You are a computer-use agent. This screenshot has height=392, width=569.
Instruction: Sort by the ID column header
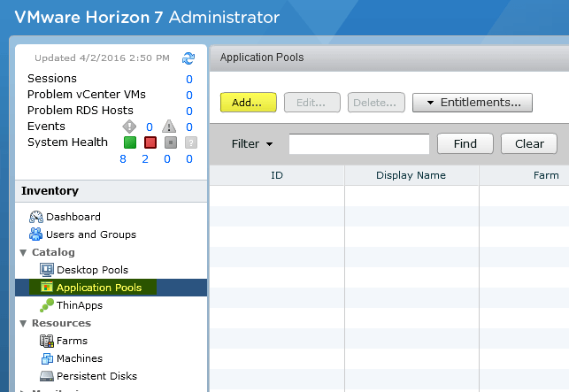click(277, 175)
